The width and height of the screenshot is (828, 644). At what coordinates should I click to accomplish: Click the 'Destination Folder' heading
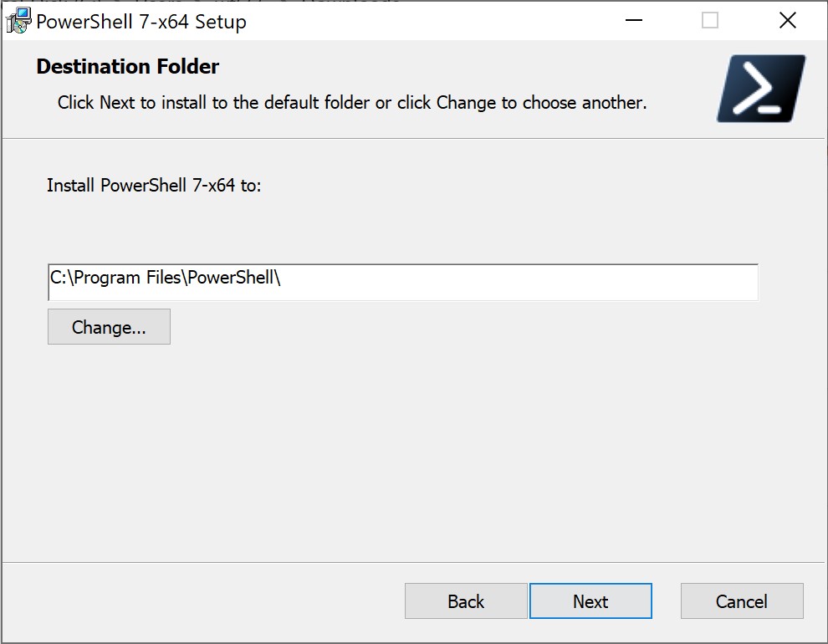click(128, 67)
